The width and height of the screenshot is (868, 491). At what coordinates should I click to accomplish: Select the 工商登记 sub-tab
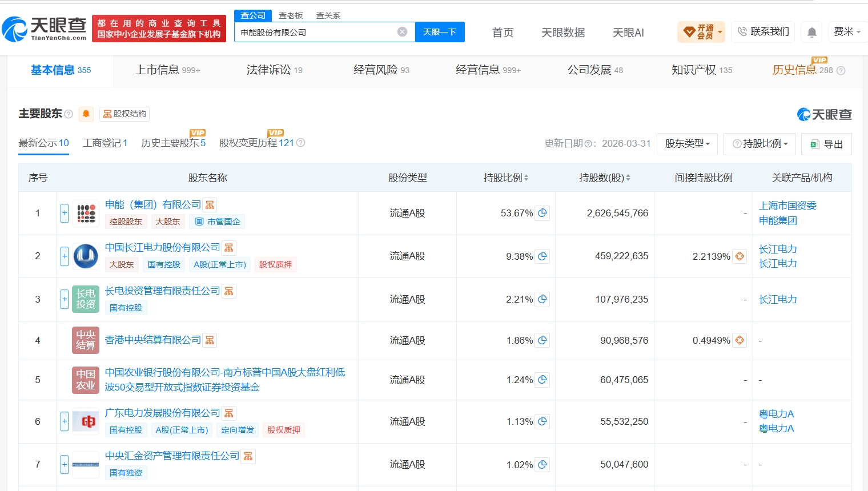[x=105, y=143]
